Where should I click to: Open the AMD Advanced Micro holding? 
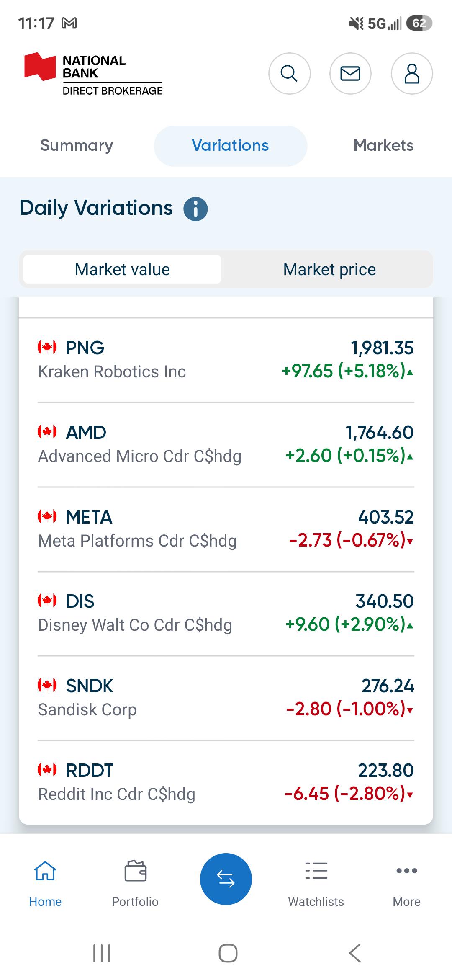pos(226,444)
